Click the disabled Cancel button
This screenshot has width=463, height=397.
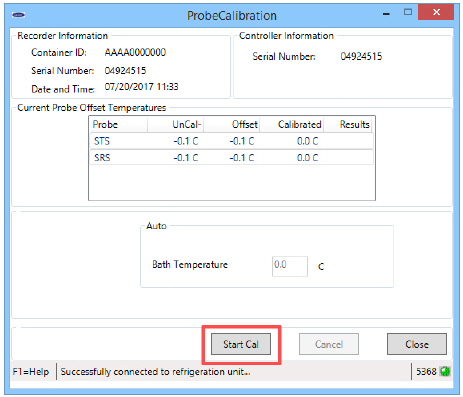tap(329, 344)
